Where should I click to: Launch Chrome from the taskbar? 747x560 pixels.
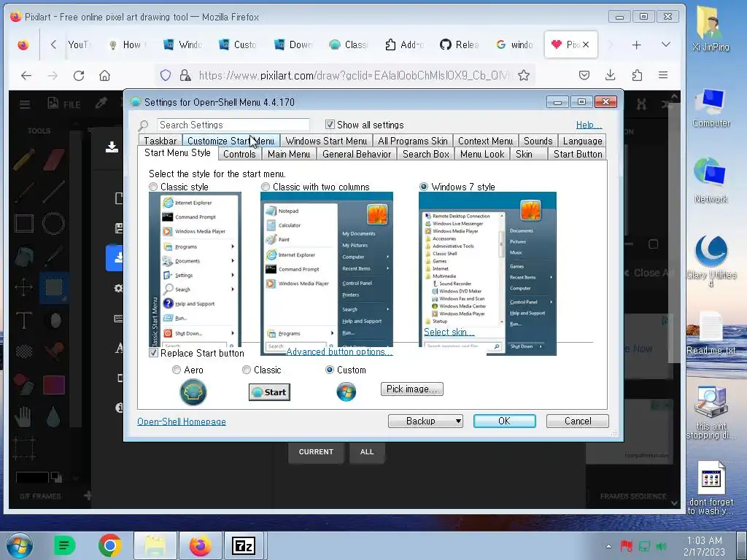click(110, 545)
